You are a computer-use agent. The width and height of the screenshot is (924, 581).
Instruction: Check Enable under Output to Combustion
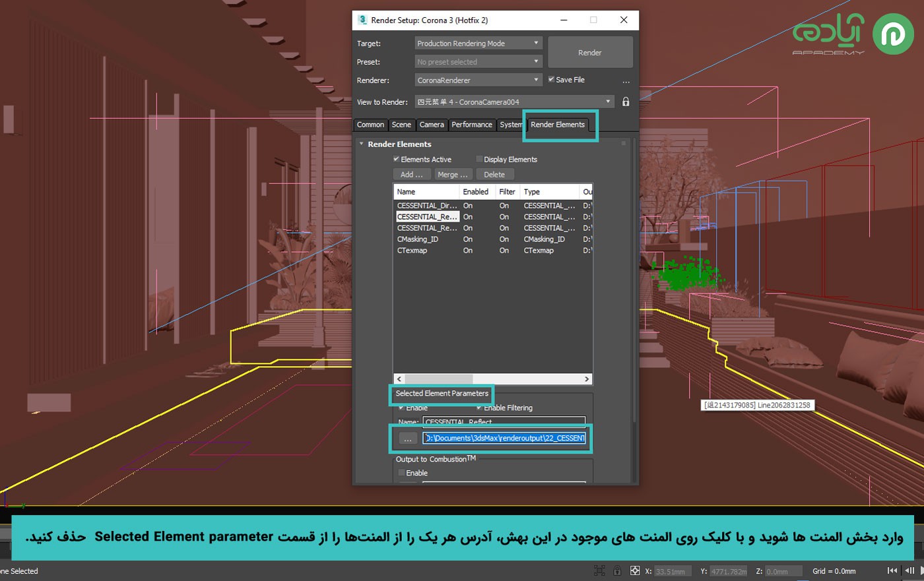click(x=401, y=473)
